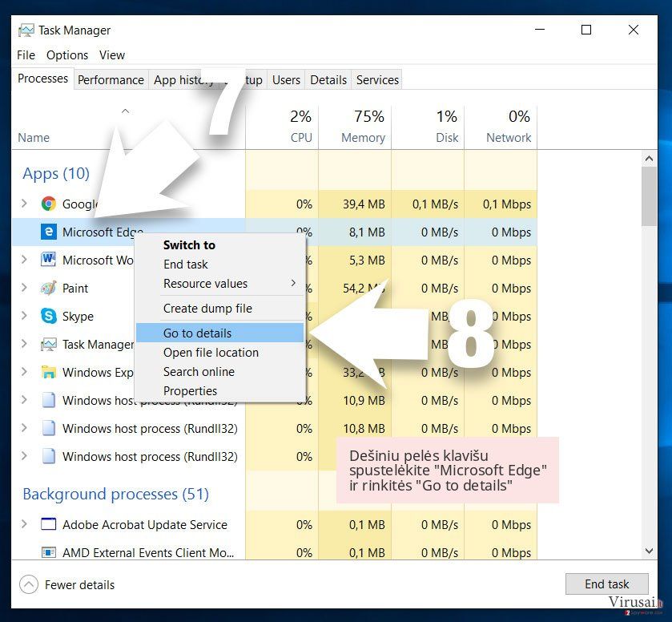Expand the Microsoft Word process group
Image resolution: width=672 pixels, height=622 pixels.
coord(24,260)
